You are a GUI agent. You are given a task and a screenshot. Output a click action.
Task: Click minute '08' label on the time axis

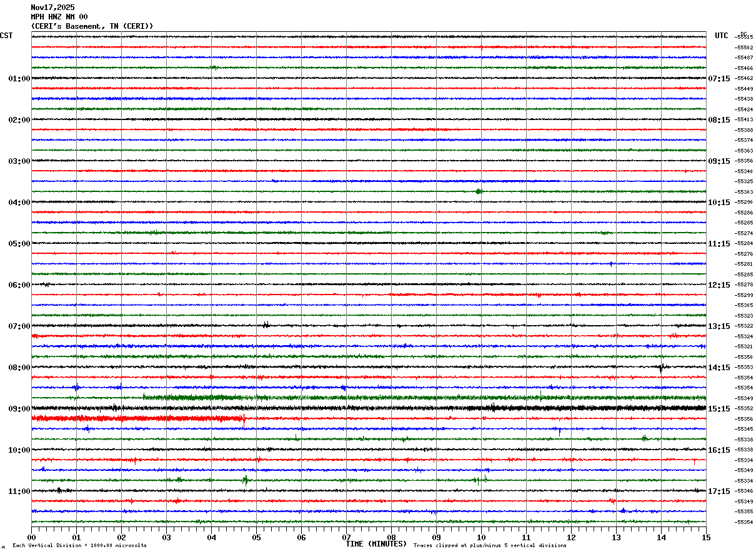[x=391, y=537]
